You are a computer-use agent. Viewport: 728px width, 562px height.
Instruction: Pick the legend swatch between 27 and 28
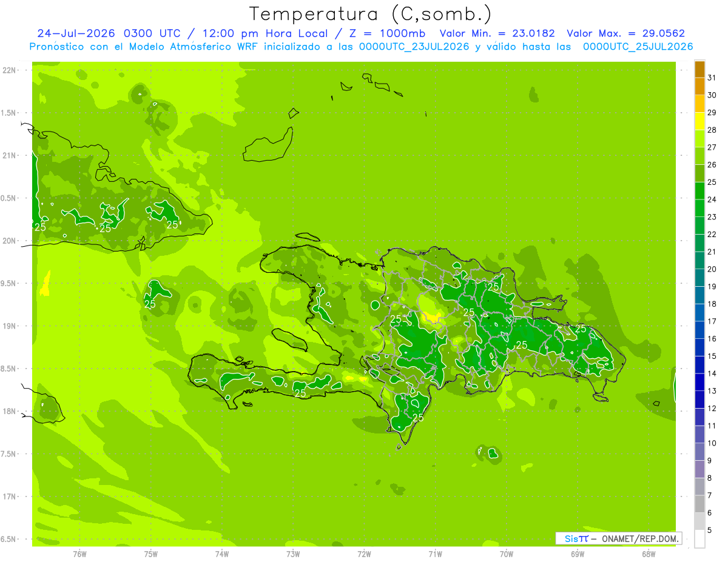tap(699, 139)
